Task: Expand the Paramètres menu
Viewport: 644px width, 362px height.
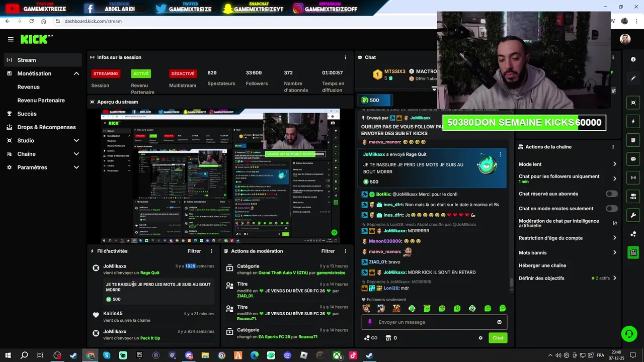Action: pos(76,167)
